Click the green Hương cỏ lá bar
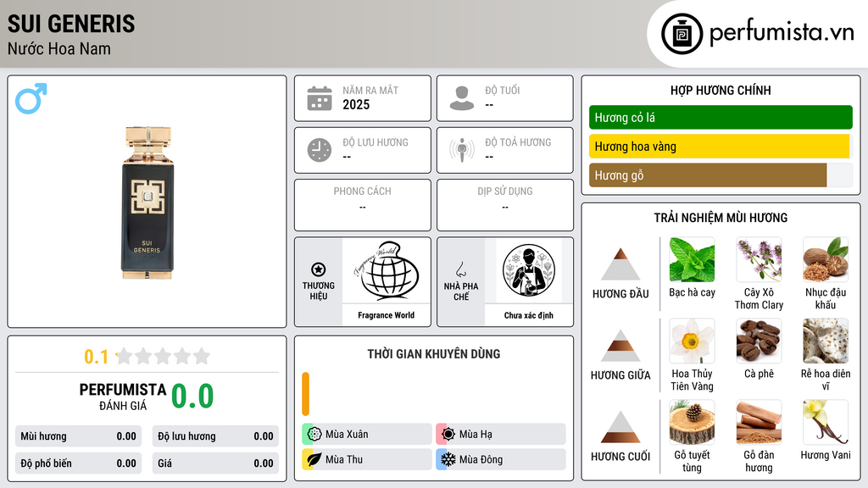 tap(721, 117)
